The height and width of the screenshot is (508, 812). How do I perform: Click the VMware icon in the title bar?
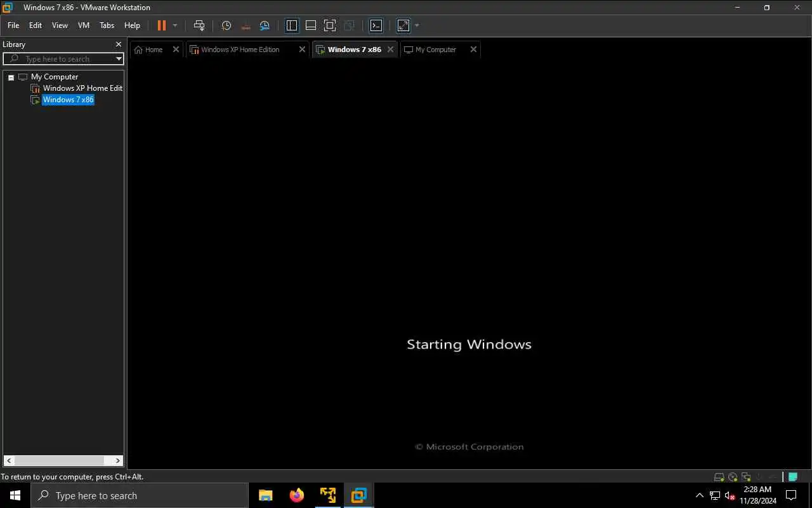coord(8,8)
